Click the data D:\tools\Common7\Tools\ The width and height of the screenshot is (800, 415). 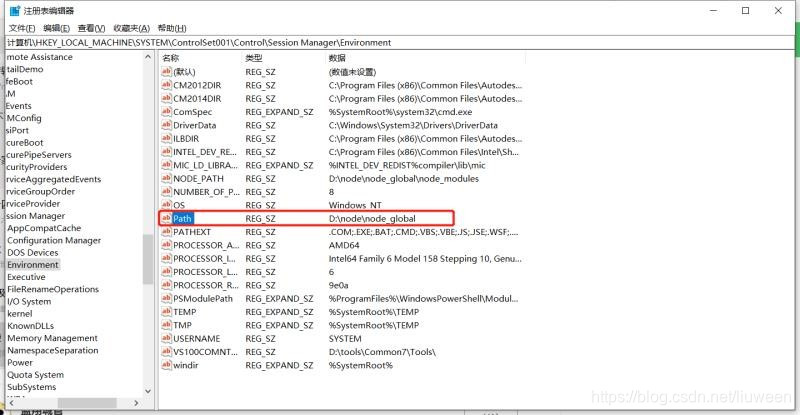pyautogui.click(x=382, y=352)
